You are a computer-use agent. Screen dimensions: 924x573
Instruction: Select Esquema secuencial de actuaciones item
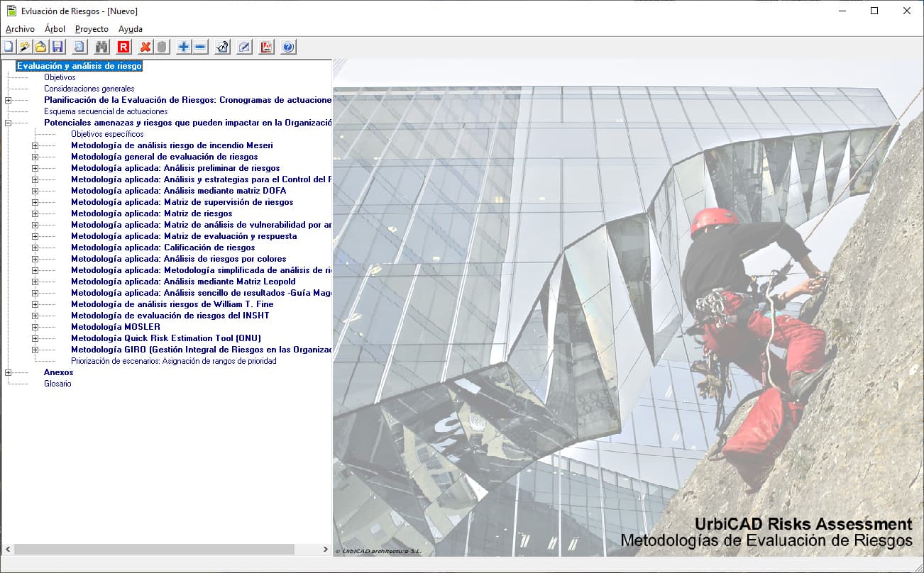tap(106, 111)
